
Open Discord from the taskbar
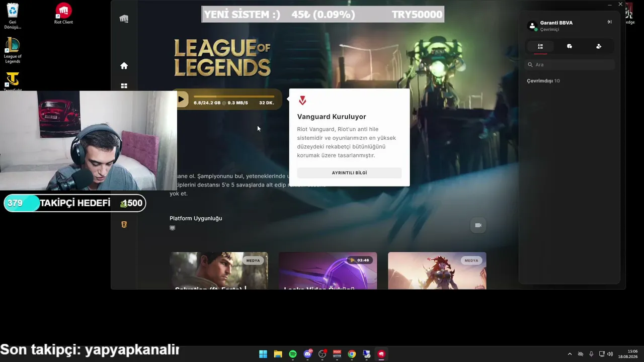click(x=307, y=354)
